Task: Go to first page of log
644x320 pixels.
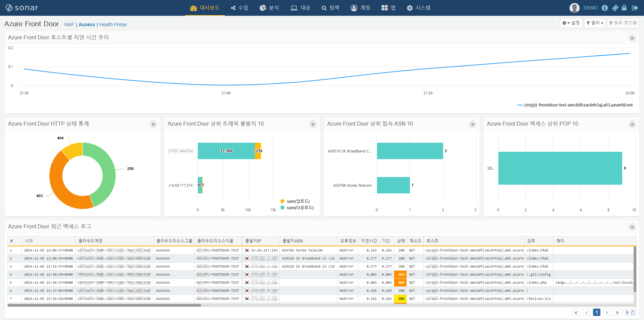Action: (576, 312)
